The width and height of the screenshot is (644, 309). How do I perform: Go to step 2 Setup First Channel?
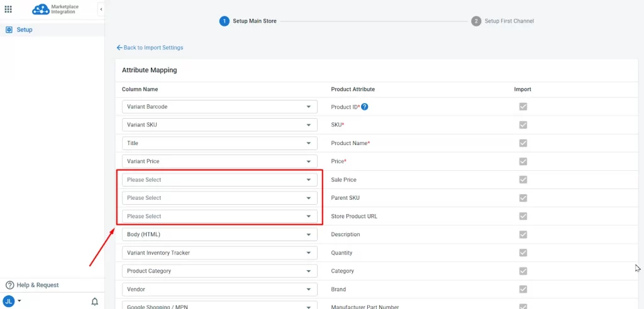[x=502, y=21]
